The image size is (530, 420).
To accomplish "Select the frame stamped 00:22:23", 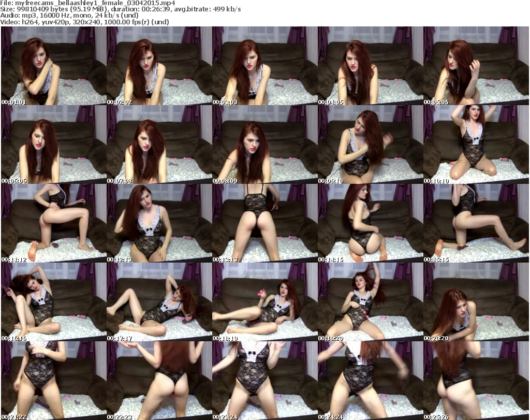I will (x=159, y=381).
